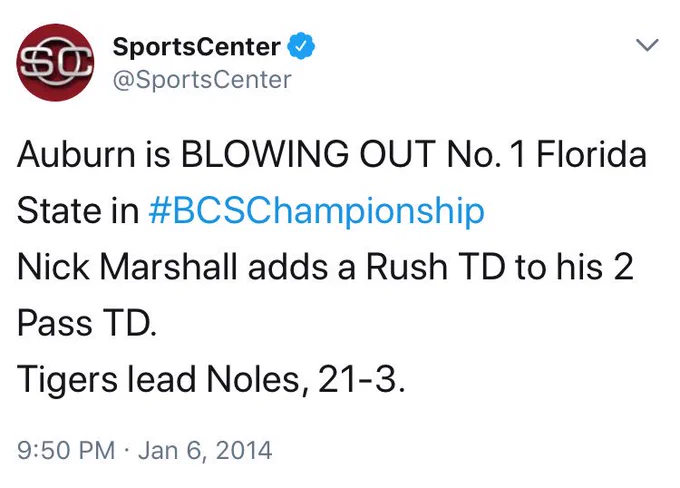Click the word Auburn in tweet

click(76, 154)
